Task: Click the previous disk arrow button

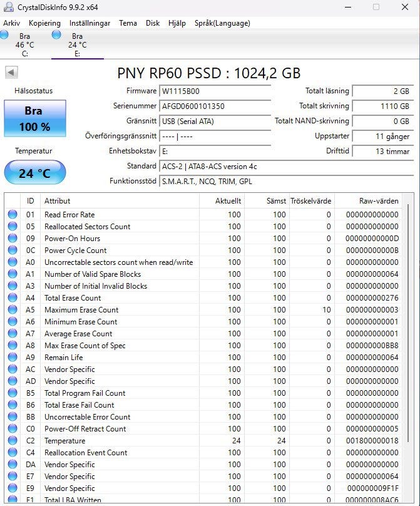Action: click(x=11, y=72)
